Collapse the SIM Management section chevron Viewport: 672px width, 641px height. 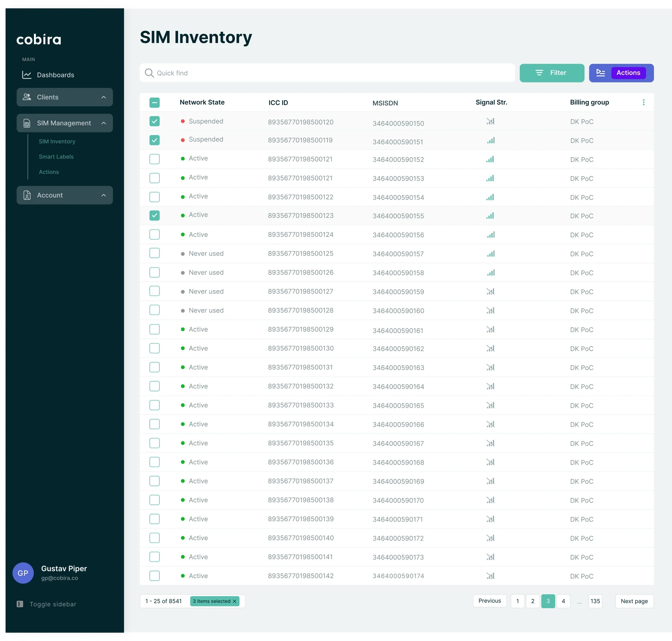coord(104,123)
